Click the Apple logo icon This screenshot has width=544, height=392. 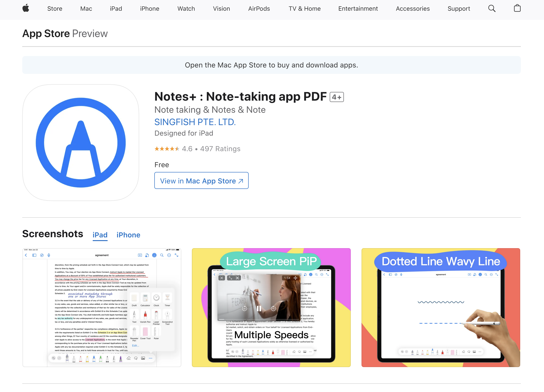(26, 8)
